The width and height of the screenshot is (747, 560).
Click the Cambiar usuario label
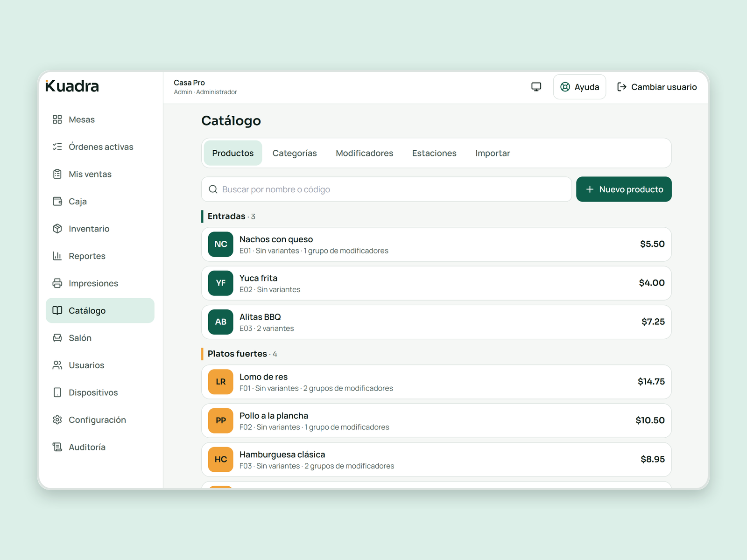(664, 87)
